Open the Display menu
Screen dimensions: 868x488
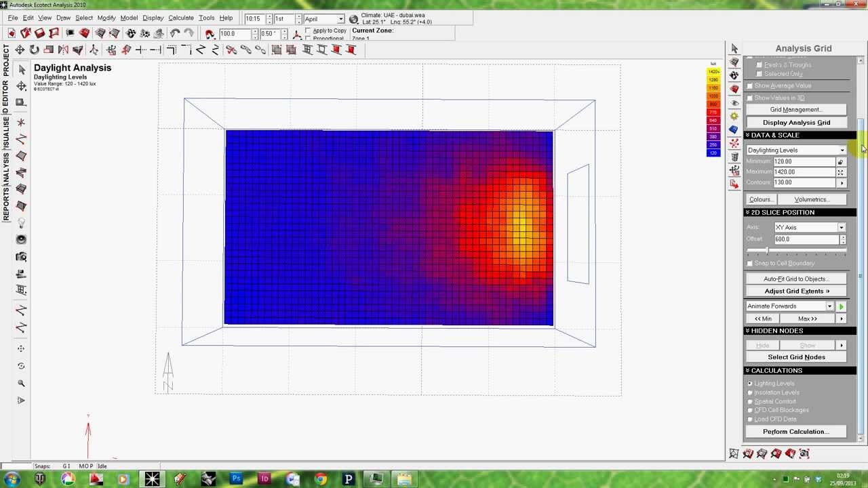[153, 18]
